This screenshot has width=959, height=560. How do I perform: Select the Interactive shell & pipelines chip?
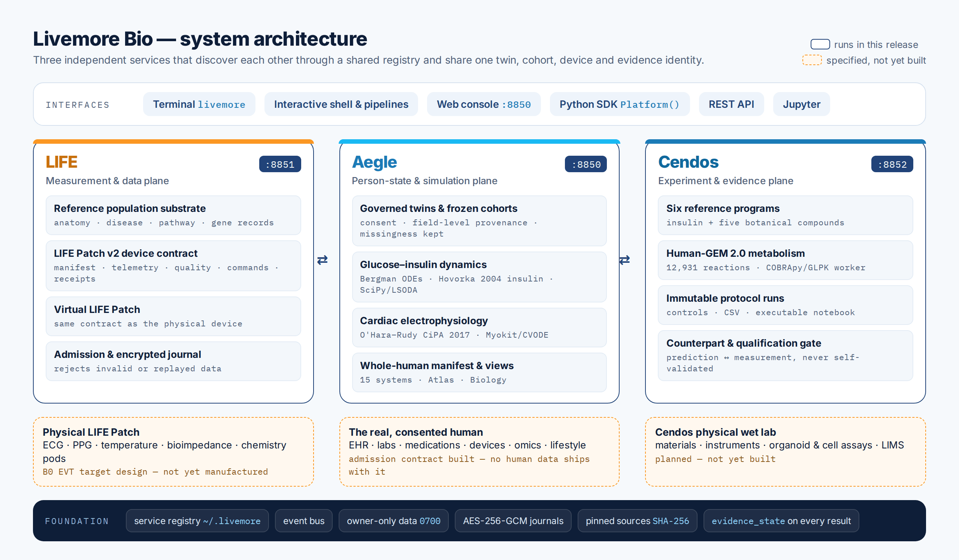pyautogui.click(x=341, y=104)
